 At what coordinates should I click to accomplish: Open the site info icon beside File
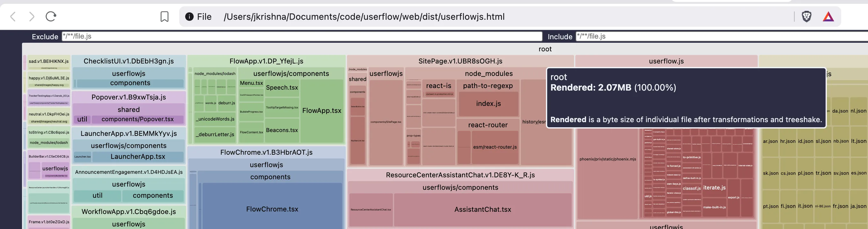pyautogui.click(x=189, y=17)
